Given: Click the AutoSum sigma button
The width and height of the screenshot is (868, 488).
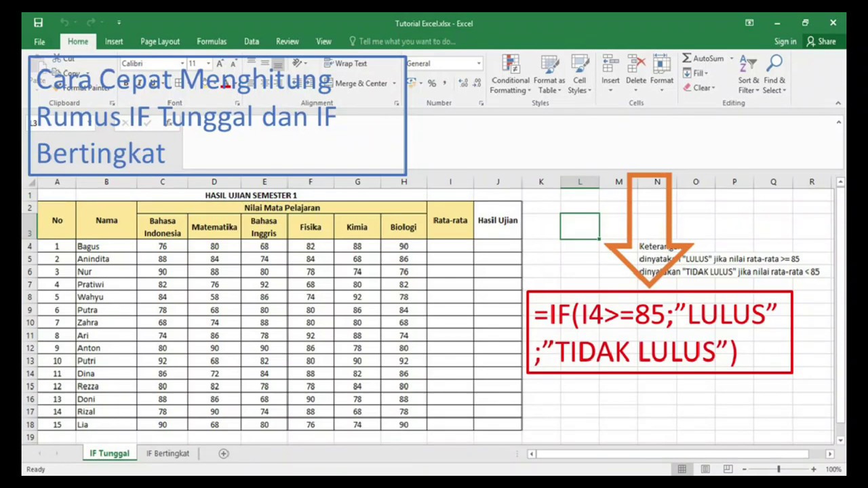Looking at the screenshot, I should [x=703, y=59].
